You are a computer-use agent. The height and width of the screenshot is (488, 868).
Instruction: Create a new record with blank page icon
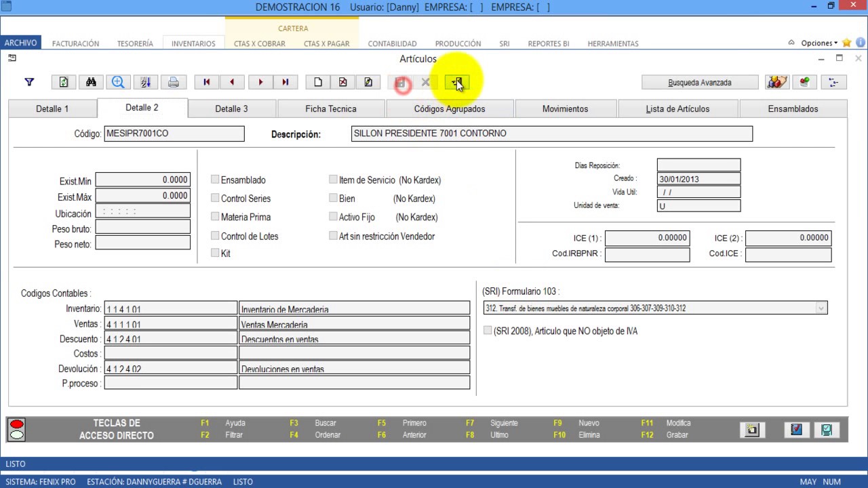317,82
